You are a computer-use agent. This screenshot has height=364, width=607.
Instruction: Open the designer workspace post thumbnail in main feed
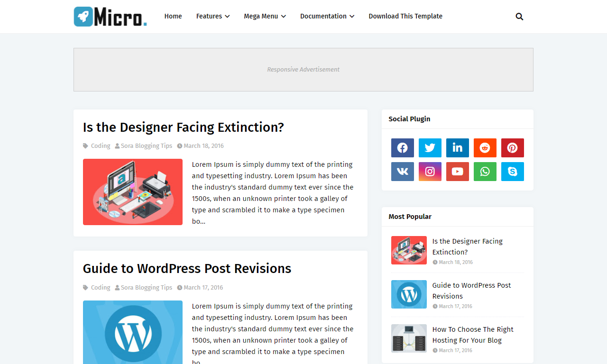(133, 192)
